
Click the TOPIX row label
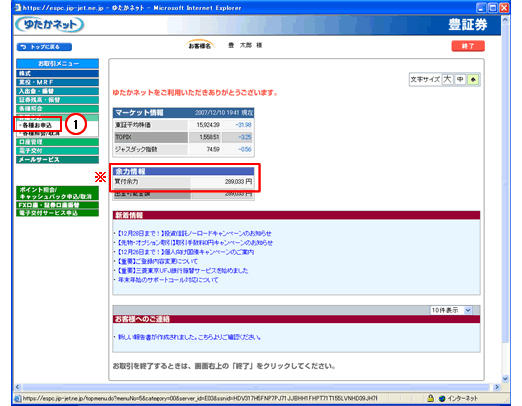click(151, 137)
